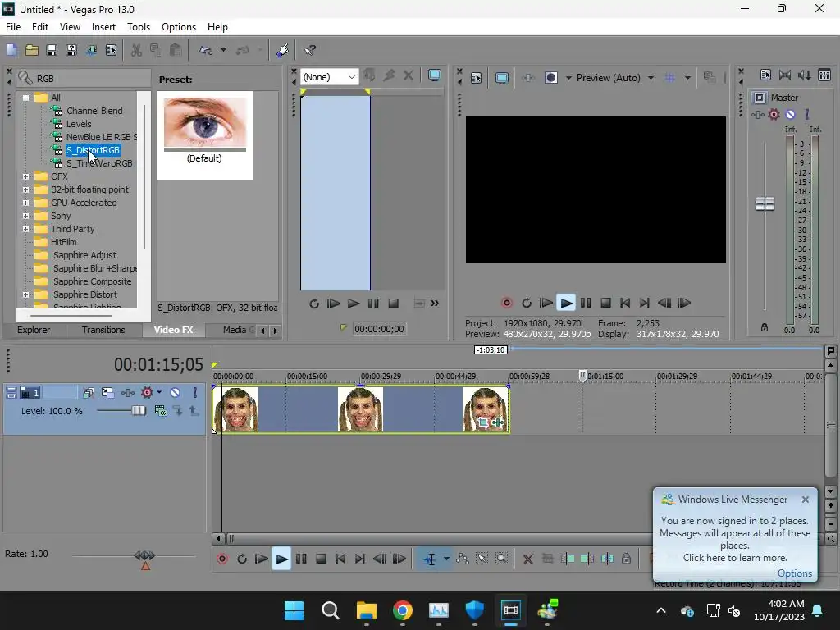
Task: Open the trimmer (None) media dropdown
Action: [329, 77]
